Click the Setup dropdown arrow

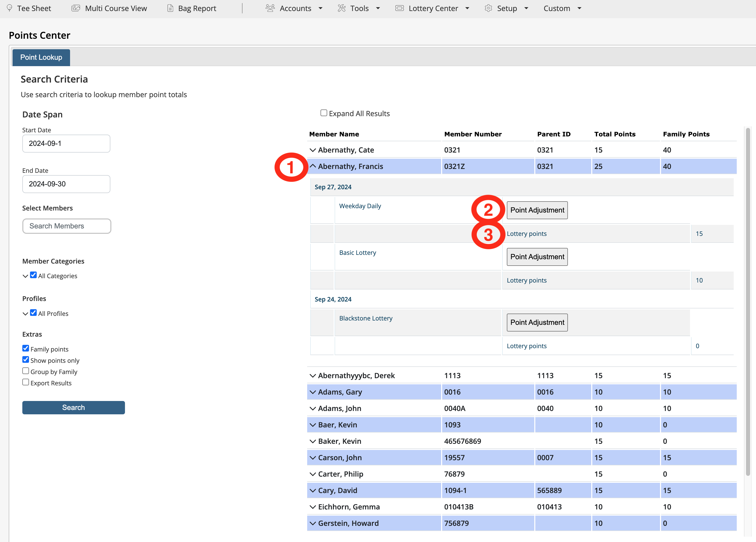point(526,8)
